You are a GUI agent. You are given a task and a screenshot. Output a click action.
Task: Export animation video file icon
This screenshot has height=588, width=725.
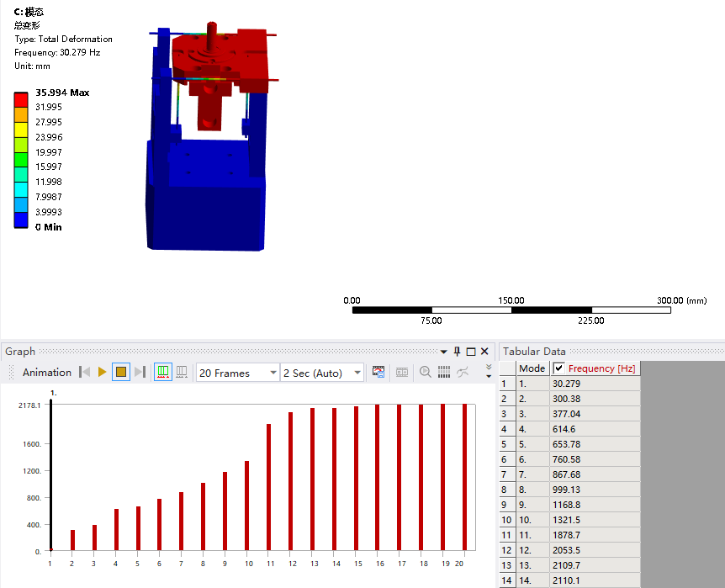[x=378, y=372]
